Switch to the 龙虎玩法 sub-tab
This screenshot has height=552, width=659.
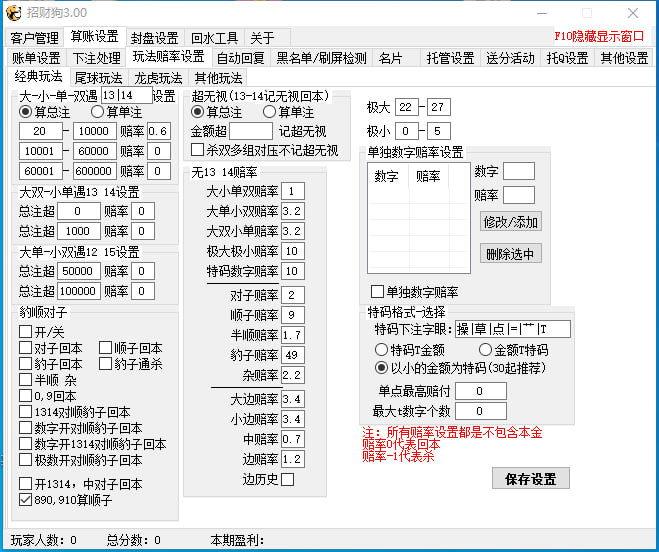159,78
